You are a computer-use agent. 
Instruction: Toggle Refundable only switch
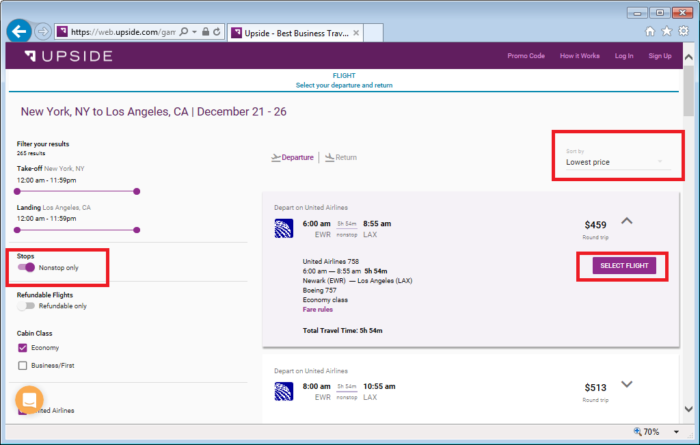[x=26, y=306]
